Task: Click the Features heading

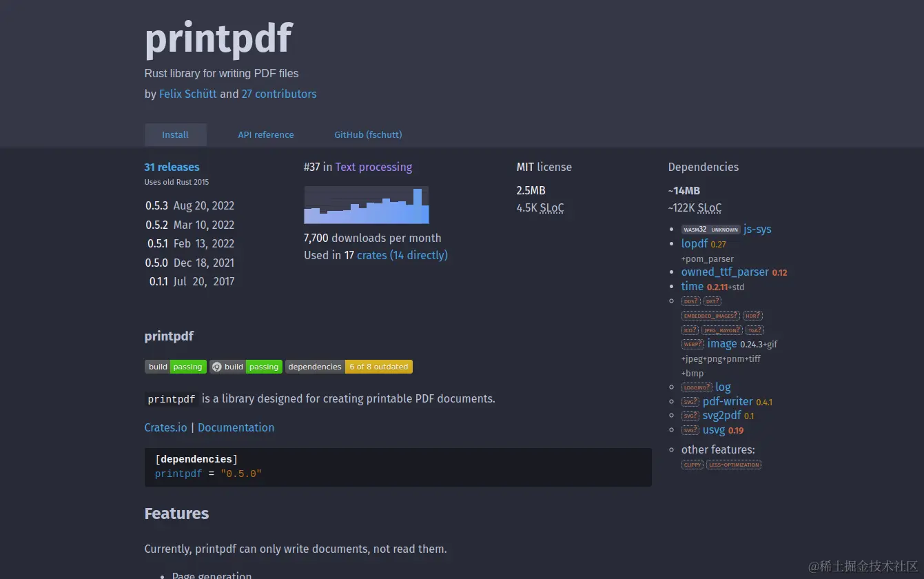Action: point(176,514)
